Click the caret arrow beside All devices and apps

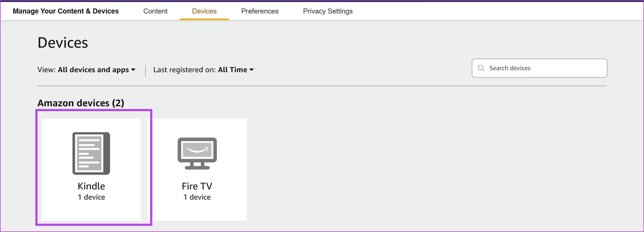click(133, 70)
